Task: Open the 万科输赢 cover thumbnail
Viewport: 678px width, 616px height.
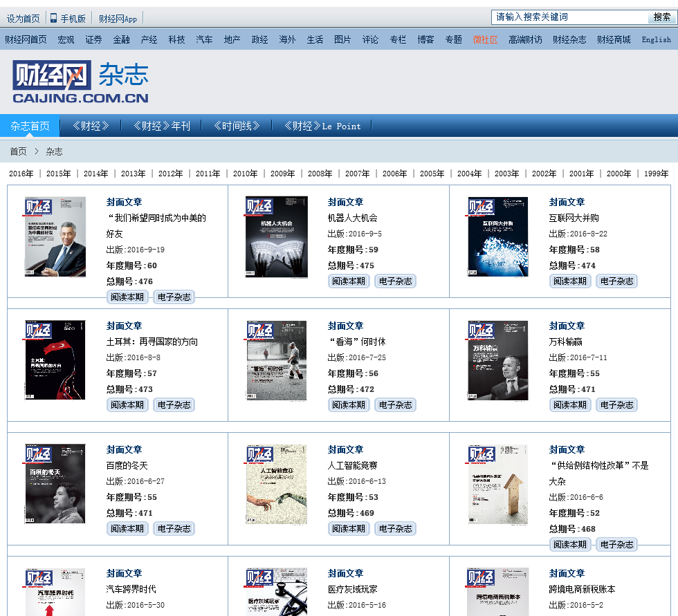Action: 497,360
